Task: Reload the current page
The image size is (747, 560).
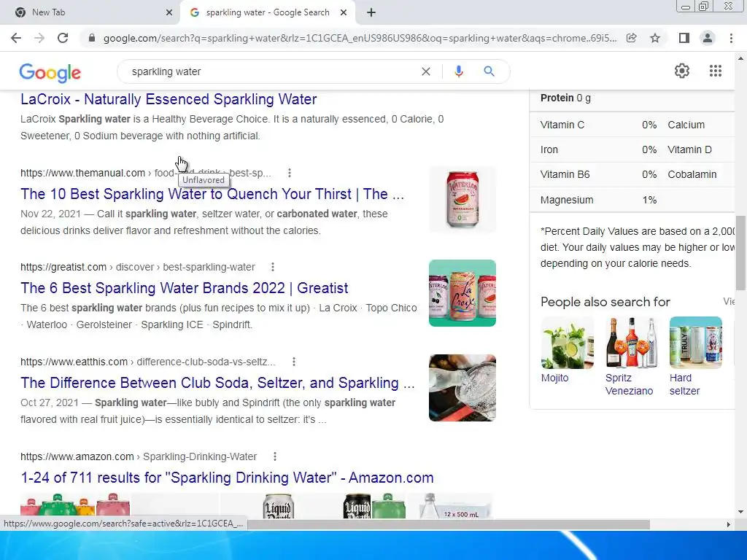Action: pyautogui.click(x=63, y=38)
